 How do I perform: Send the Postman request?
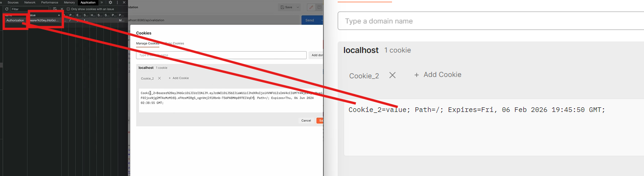tap(310, 20)
